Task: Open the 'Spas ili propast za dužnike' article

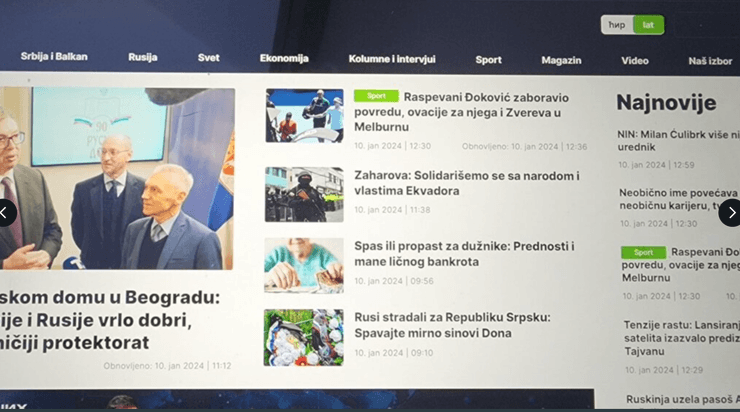Action: tap(464, 254)
